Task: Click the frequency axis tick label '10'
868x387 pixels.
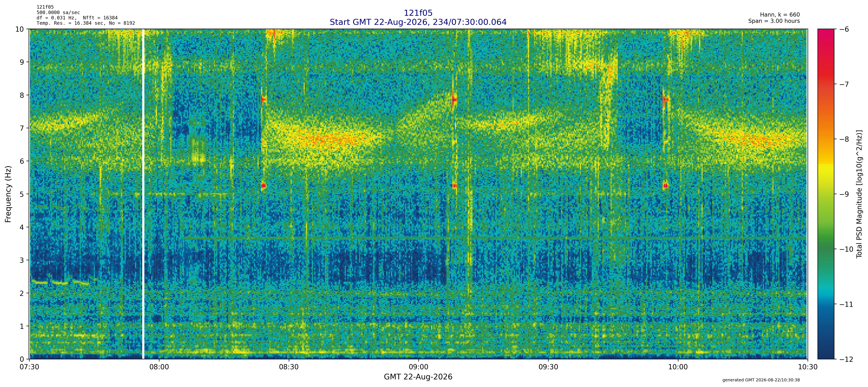Action: (x=20, y=29)
